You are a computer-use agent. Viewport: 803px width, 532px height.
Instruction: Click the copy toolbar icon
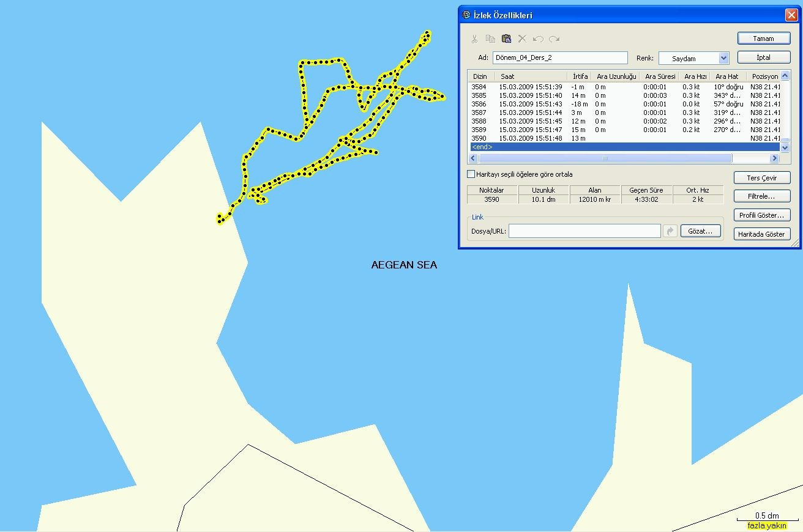pos(490,39)
